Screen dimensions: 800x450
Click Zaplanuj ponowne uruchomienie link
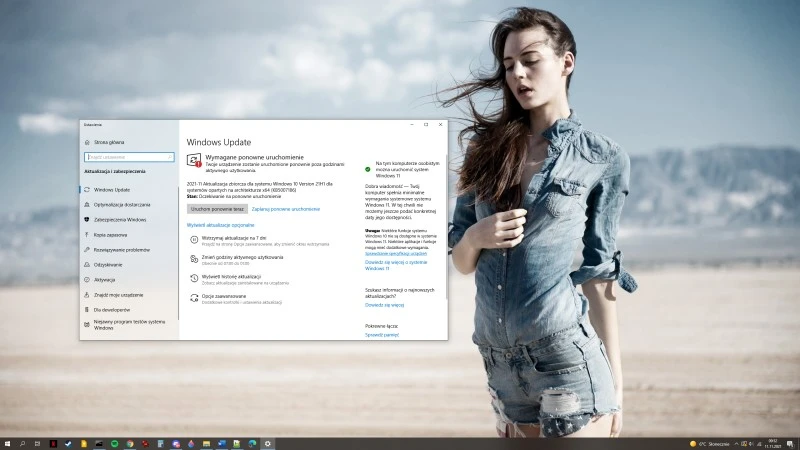click(286, 209)
